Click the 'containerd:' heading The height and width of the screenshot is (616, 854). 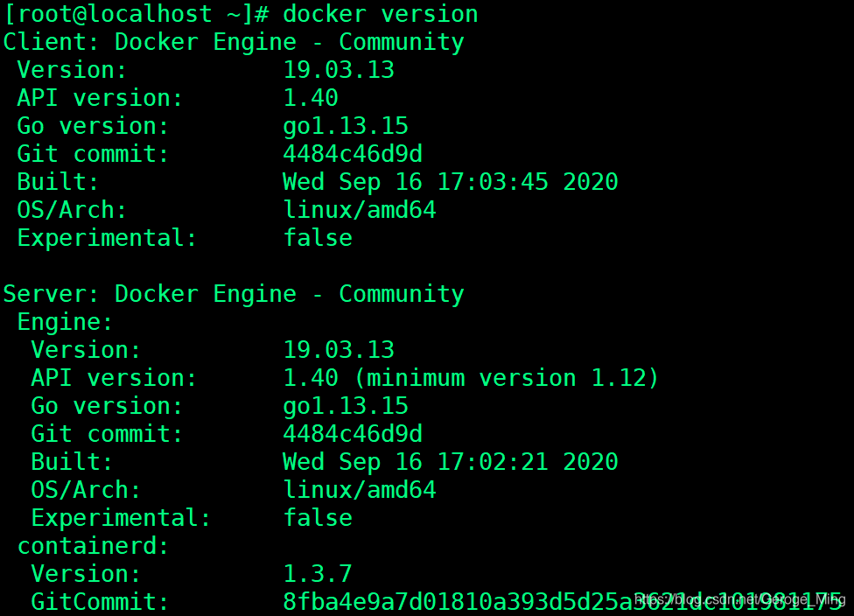93,546
